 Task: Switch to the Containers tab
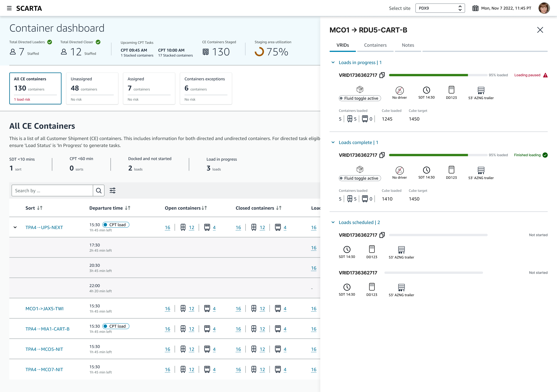(375, 45)
